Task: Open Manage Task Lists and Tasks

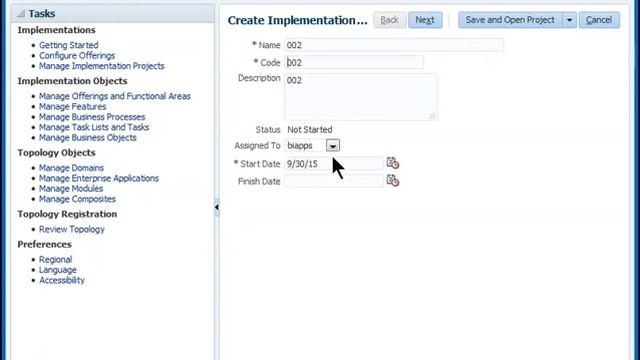Action: pos(94,127)
